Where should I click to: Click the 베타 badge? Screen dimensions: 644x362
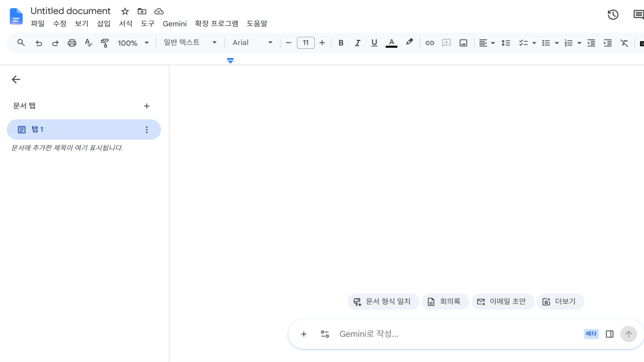[x=591, y=334]
